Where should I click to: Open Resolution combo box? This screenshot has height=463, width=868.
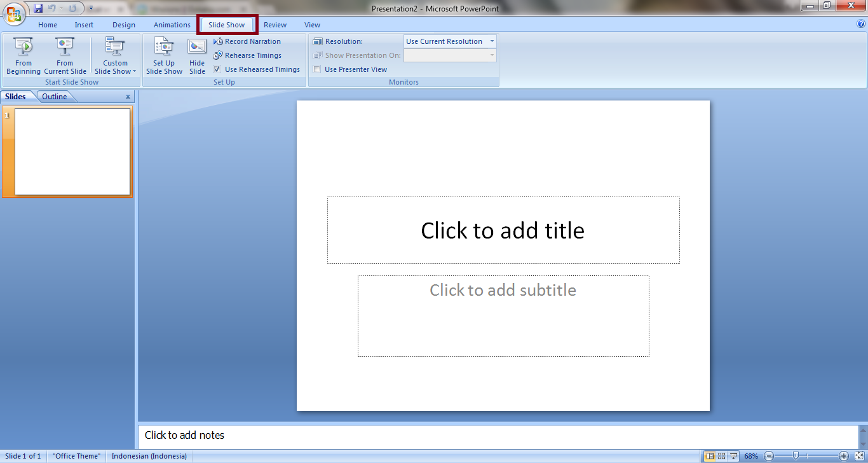(450, 41)
